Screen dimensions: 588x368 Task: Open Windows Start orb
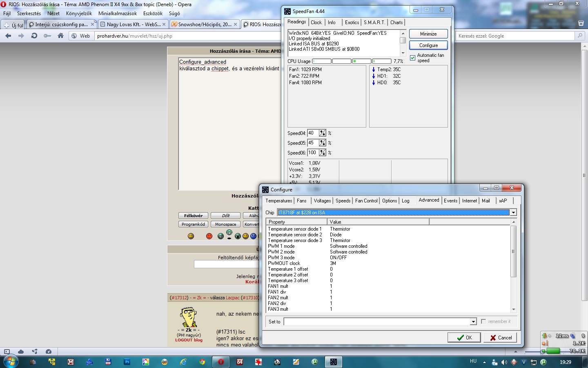click(11, 362)
